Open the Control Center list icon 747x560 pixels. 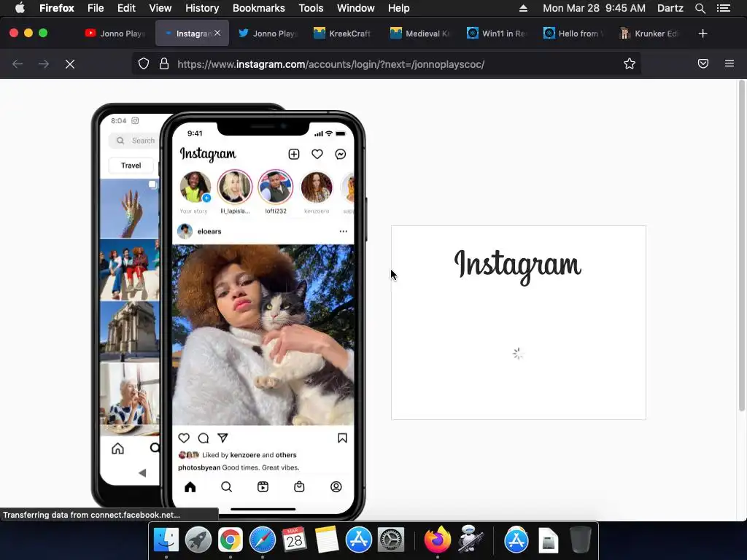point(724,8)
